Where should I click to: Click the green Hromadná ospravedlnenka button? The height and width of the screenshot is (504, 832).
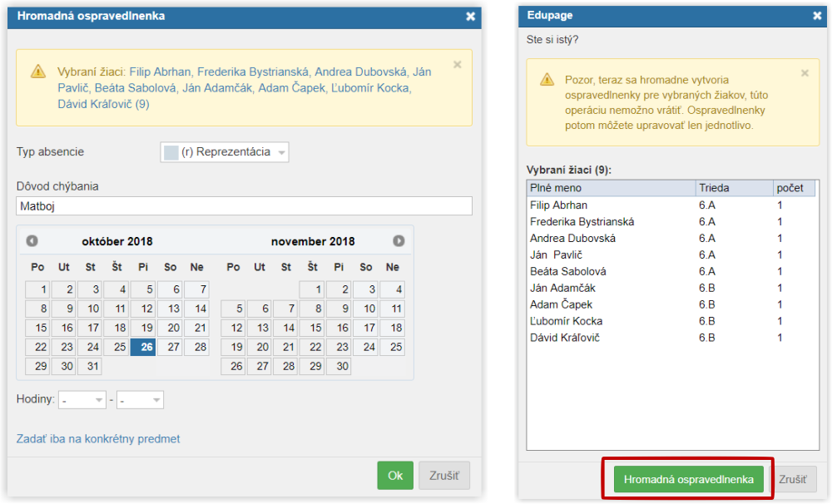pyautogui.click(x=688, y=480)
